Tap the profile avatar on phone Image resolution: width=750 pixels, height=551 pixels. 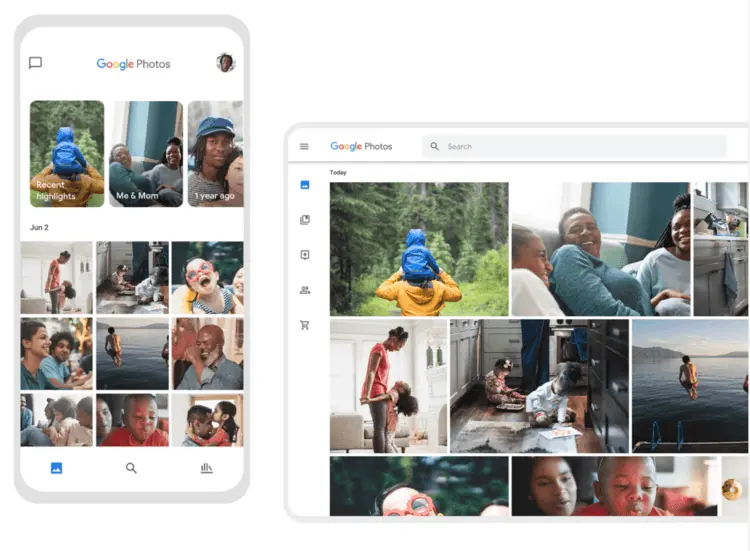(226, 63)
